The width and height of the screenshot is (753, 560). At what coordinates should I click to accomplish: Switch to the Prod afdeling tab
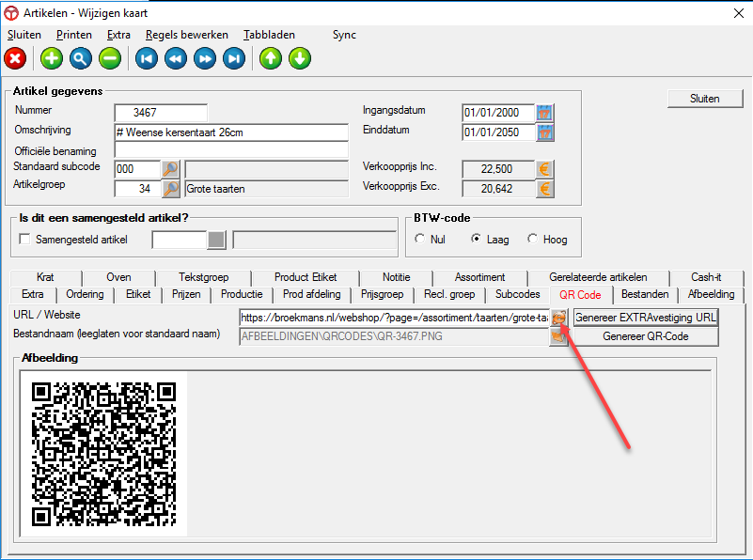[312, 295]
